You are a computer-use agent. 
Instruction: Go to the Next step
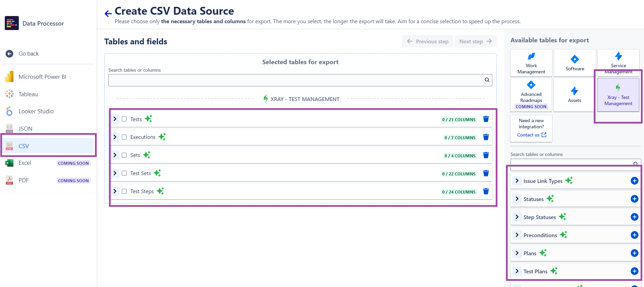pos(475,42)
